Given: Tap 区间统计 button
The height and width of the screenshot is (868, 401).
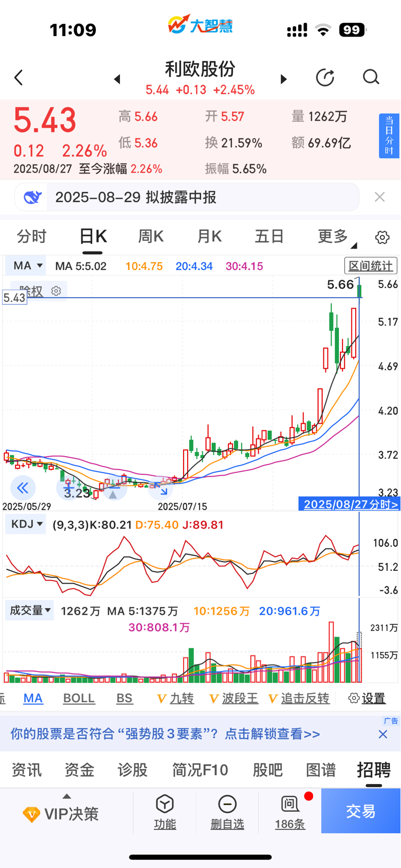Looking at the screenshot, I should click(371, 266).
